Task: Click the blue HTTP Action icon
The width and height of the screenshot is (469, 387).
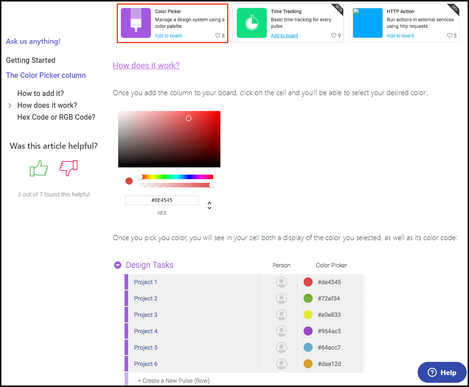Action: (368, 23)
